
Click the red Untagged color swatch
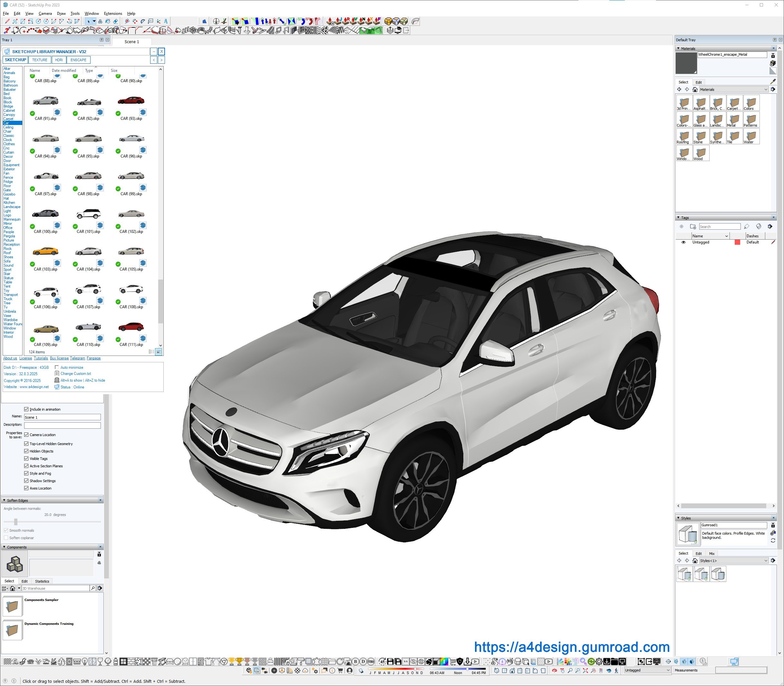pyautogui.click(x=737, y=242)
